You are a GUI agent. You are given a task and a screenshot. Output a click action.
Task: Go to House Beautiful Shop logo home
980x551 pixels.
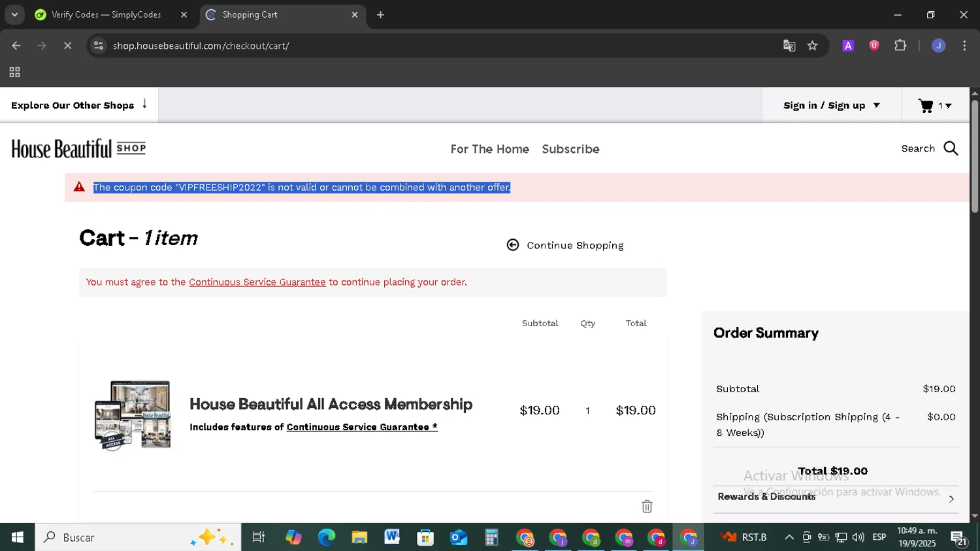[78, 149]
